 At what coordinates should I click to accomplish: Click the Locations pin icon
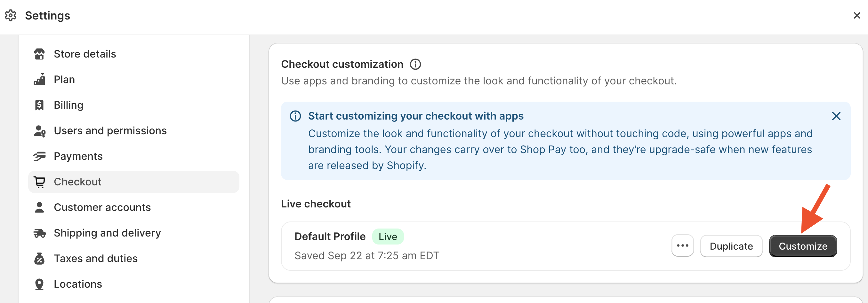(39, 284)
